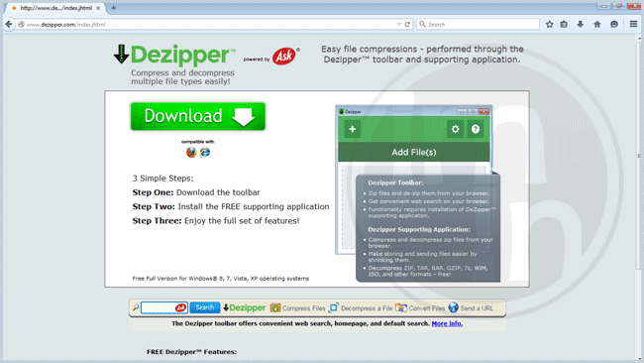
Task: Open the More info. link
Action: tap(447, 323)
